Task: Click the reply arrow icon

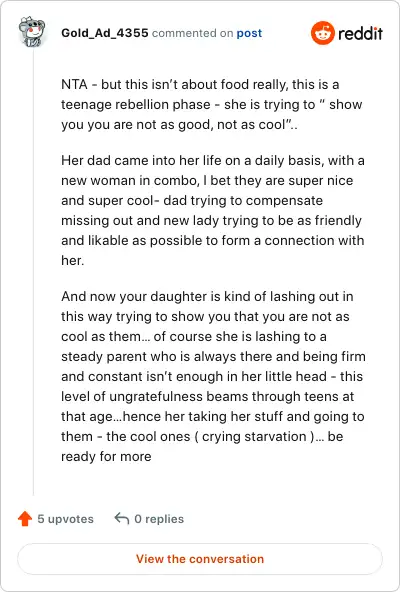Action: click(x=122, y=518)
